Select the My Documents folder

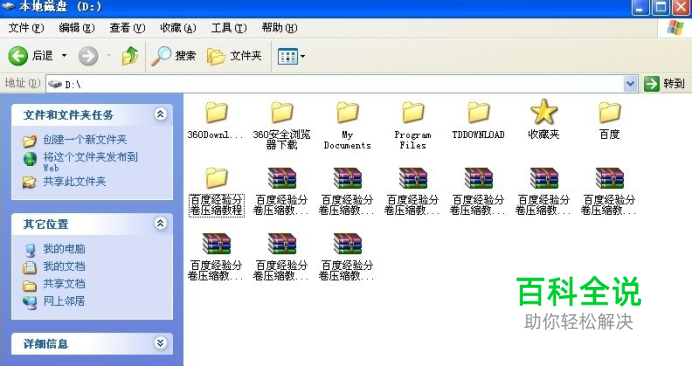(347, 125)
